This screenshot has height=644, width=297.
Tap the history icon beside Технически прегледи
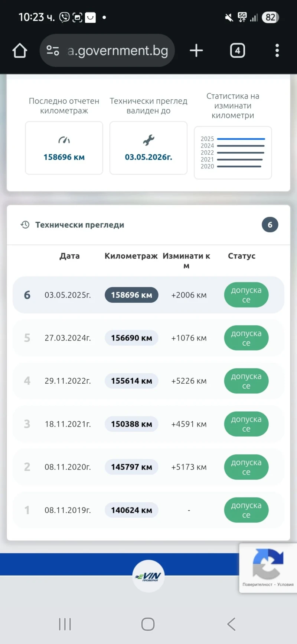(25, 225)
